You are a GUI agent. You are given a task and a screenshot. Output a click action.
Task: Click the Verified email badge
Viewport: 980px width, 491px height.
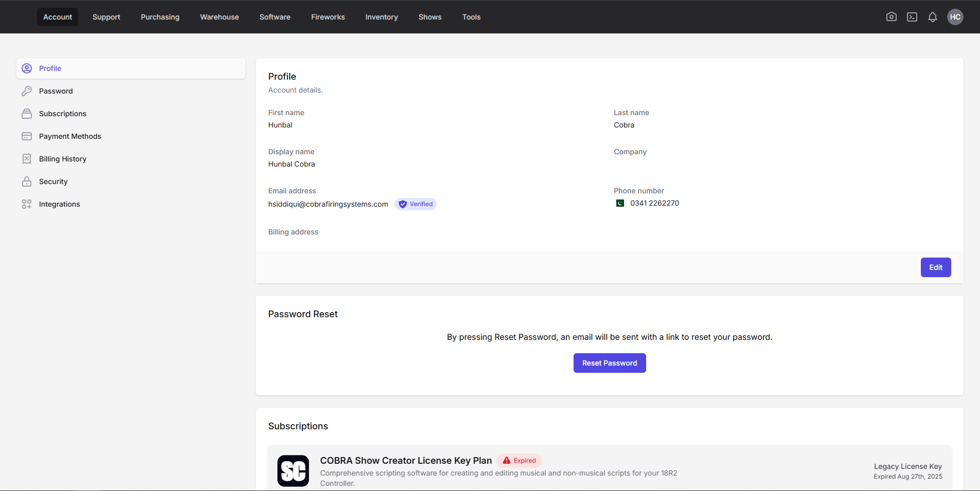(416, 204)
